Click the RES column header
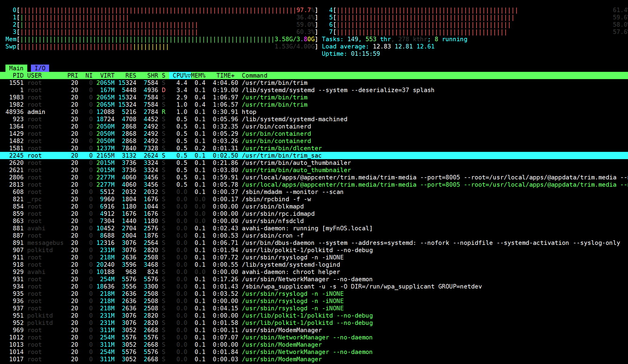The width and height of the screenshot is (628, 364). pyautogui.click(x=131, y=75)
